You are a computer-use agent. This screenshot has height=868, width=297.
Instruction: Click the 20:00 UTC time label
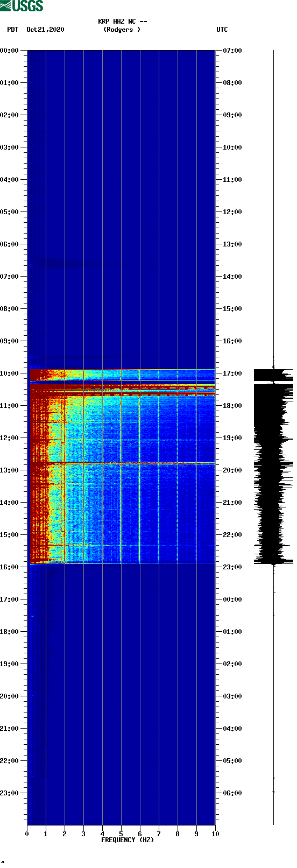(232, 470)
